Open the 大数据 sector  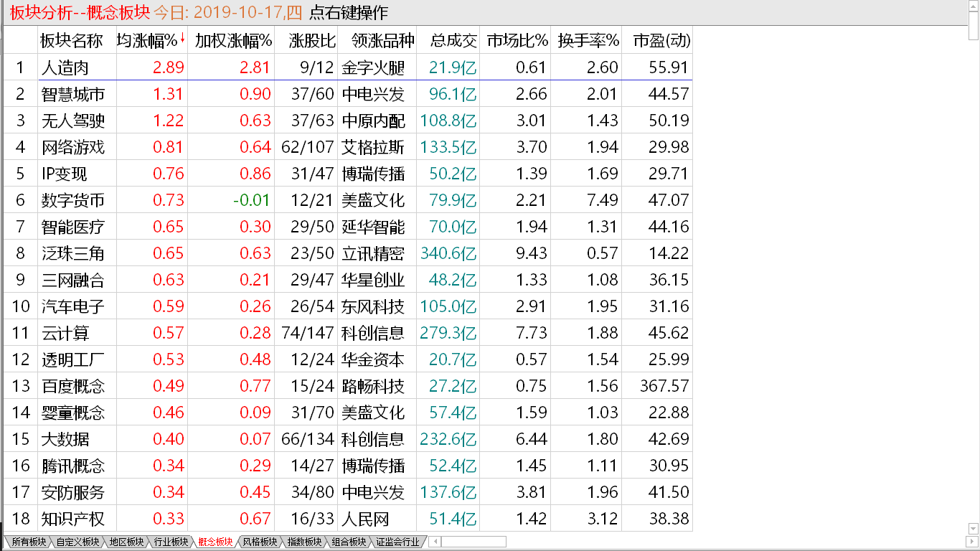click(65, 439)
